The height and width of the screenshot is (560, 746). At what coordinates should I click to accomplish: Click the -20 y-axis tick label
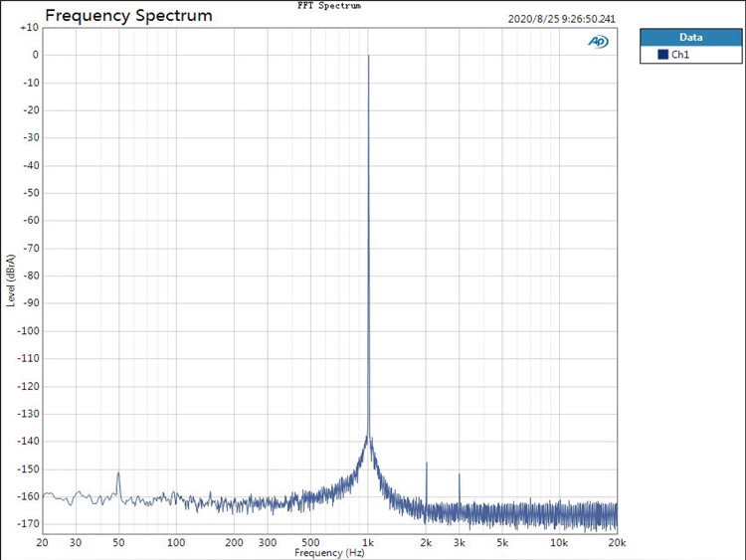click(30, 110)
